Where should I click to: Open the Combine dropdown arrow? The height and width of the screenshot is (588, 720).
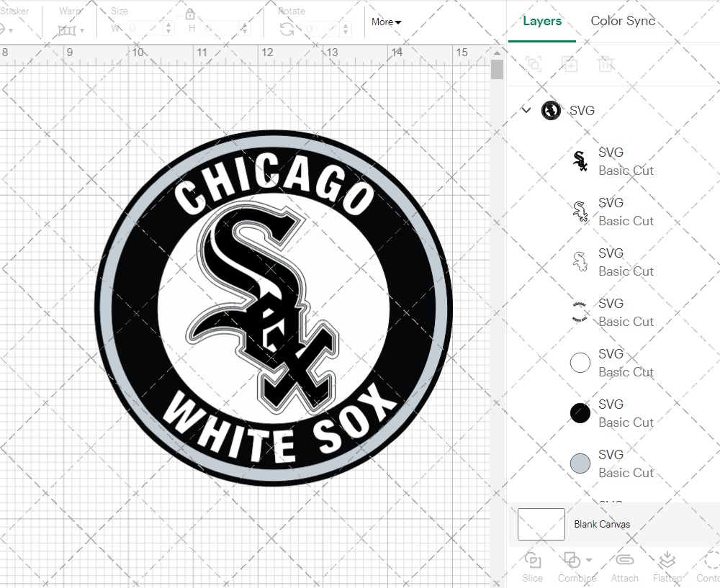click(x=589, y=560)
